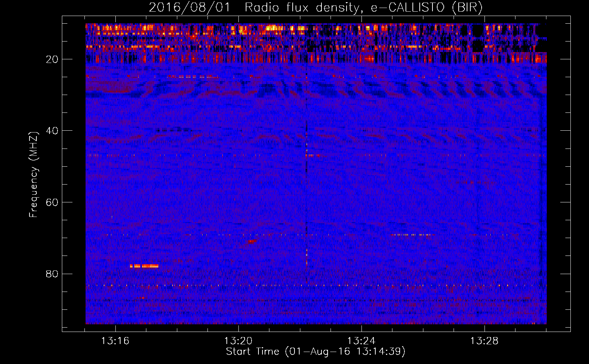Click the 13:20 time tick label
This screenshot has width=589, height=364.
click(238, 341)
